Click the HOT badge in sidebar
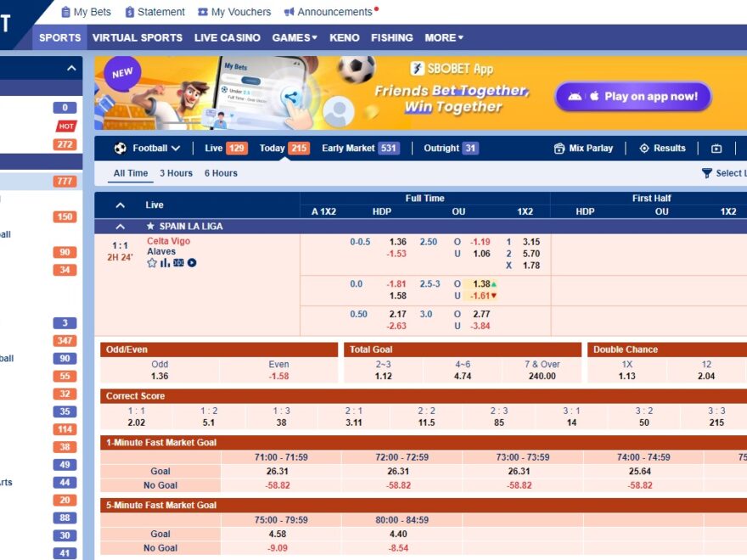 coord(65,126)
